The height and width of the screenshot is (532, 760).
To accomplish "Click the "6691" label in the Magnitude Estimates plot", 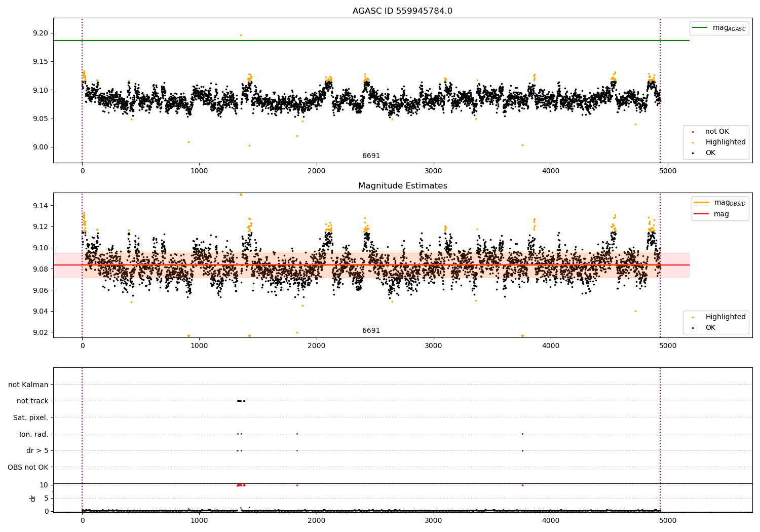I will point(371,331).
